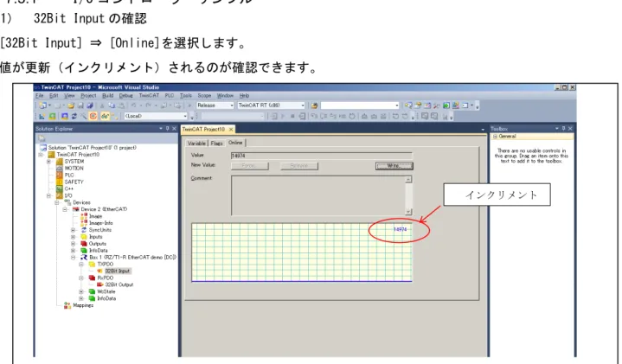622x364 pixels.
Task: Click the Comment box scroll down arrow
Action: pyautogui.click(x=408, y=212)
